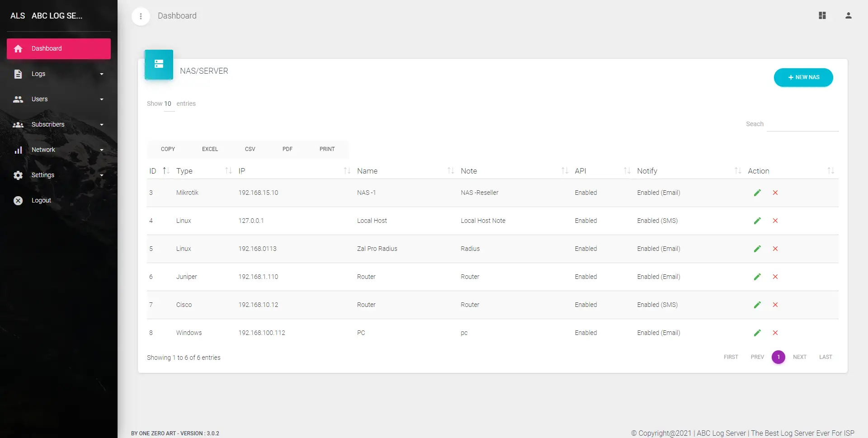Open the three-dot menu beside Dashboard title
This screenshot has height=438, width=868.
(141, 16)
